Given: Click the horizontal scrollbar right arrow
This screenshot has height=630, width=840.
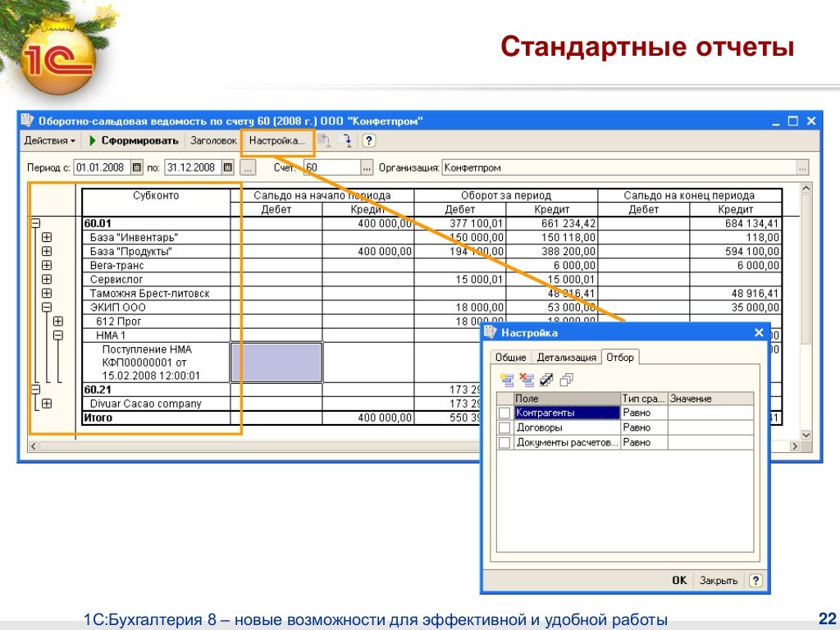Looking at the screenshot, I should coord(794,445).
